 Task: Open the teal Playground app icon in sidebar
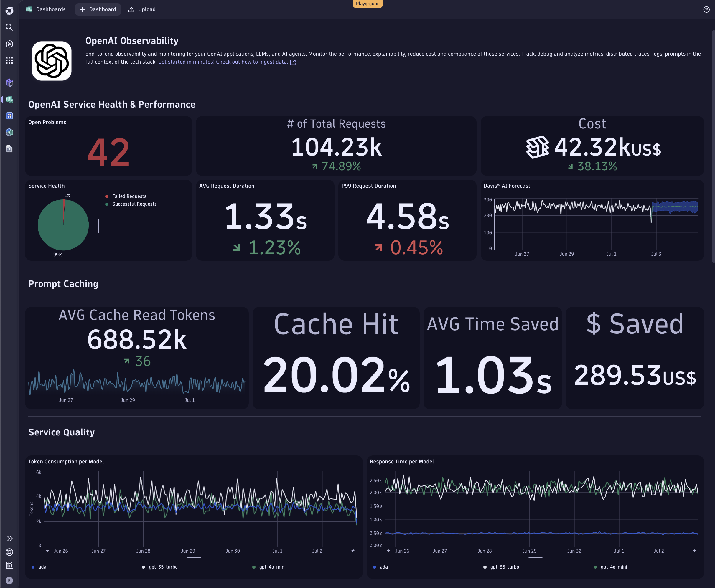pos(9,133)
